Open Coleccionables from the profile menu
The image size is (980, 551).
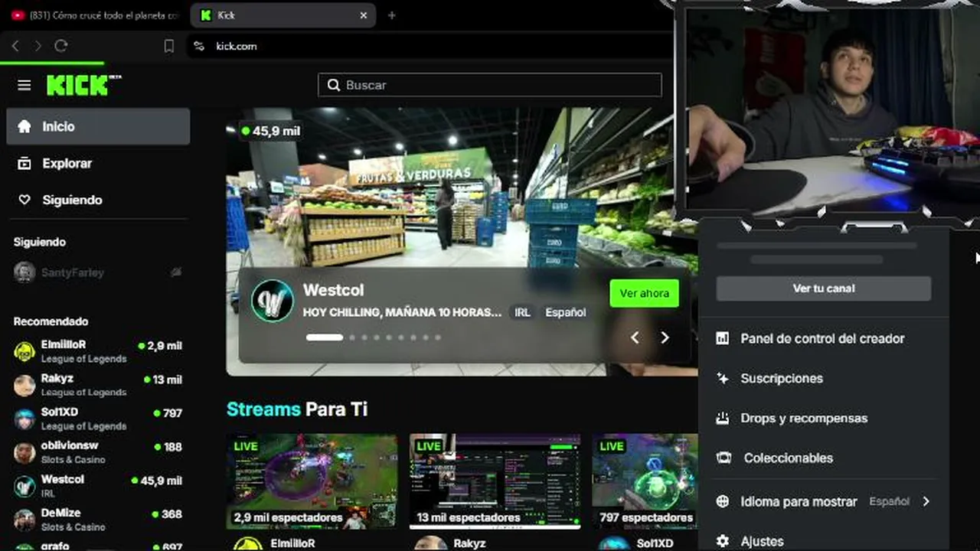click(824, 458)
